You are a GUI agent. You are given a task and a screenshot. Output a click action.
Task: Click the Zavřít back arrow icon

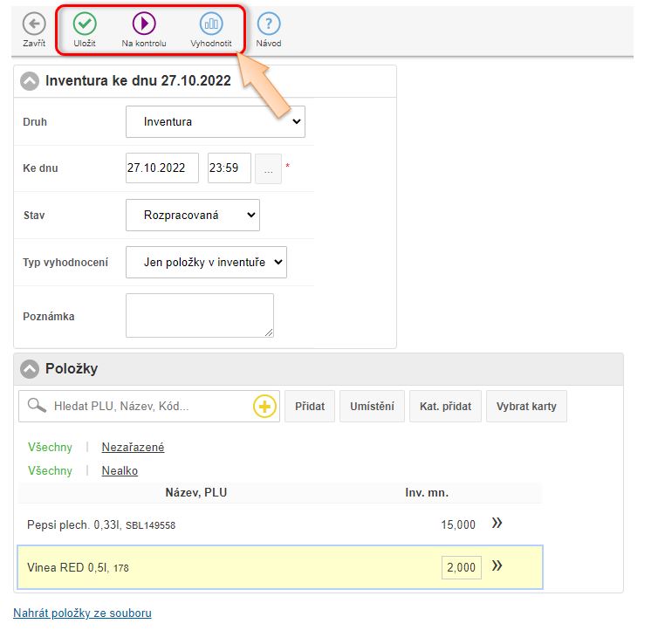click(34, 24)
